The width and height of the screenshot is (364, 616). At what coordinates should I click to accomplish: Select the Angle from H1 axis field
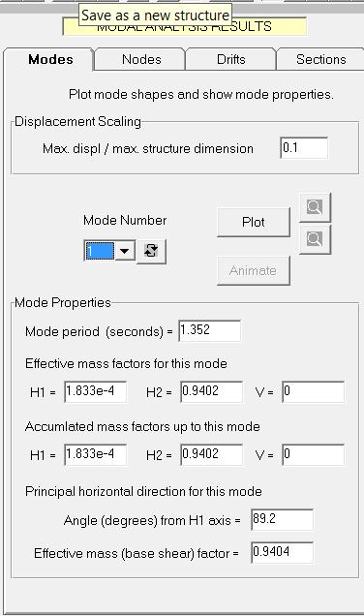[x=283, y=520]
